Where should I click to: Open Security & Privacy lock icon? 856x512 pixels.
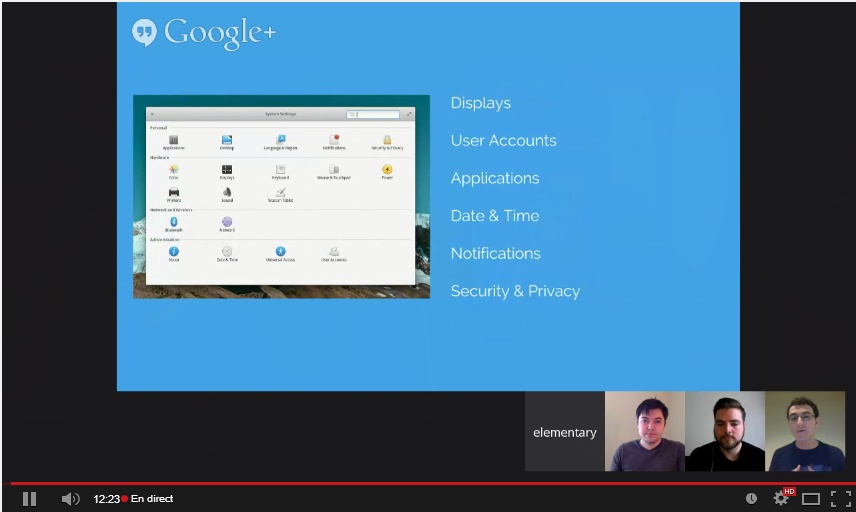point(387,142)
